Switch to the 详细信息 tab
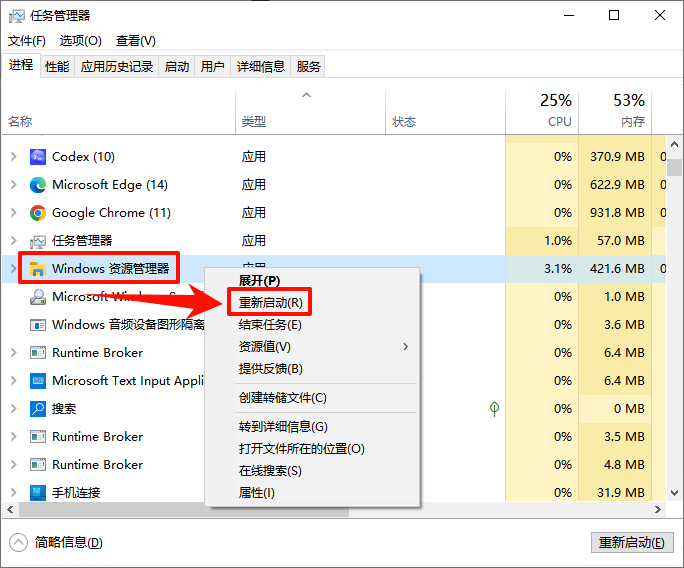684x568 pixels. point(260,67)
